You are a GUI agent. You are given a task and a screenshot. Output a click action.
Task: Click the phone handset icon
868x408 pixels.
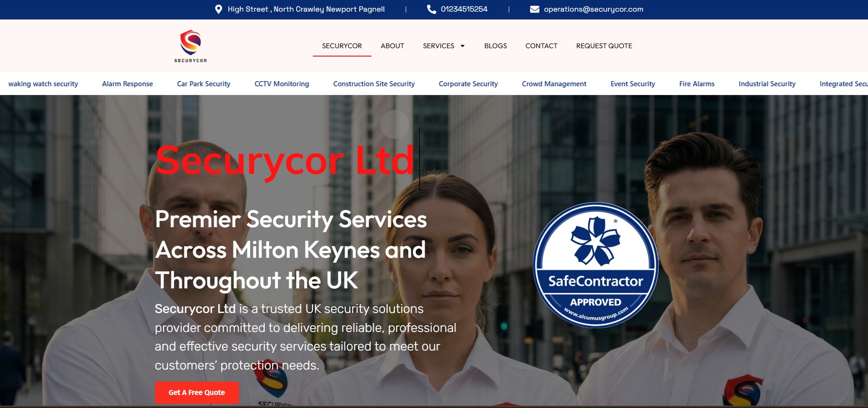click(x=431, y=9)
